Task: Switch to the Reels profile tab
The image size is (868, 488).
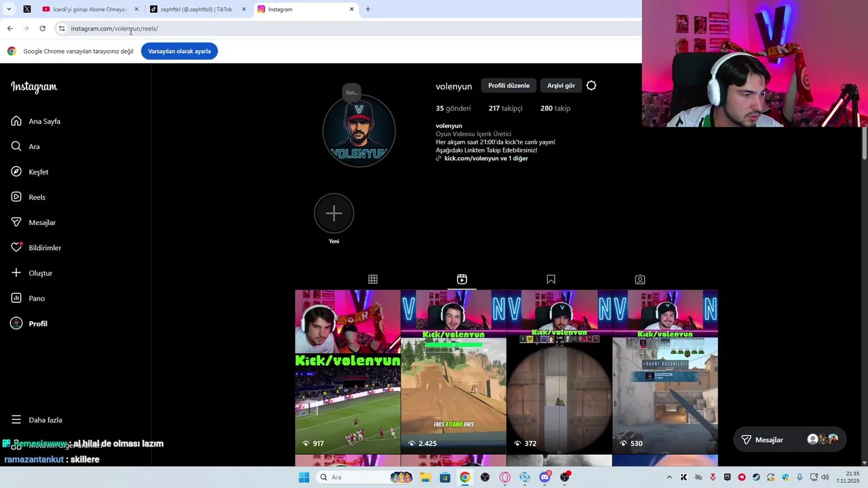Action: click(x=462, y=279)
